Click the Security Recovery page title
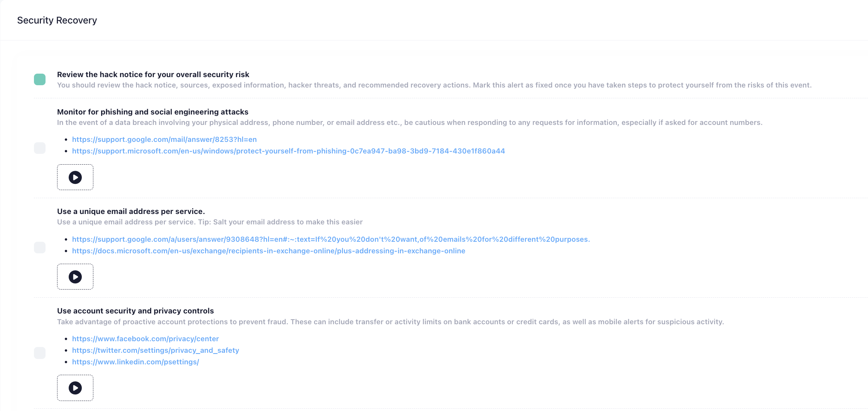 [x=56, y=20]
